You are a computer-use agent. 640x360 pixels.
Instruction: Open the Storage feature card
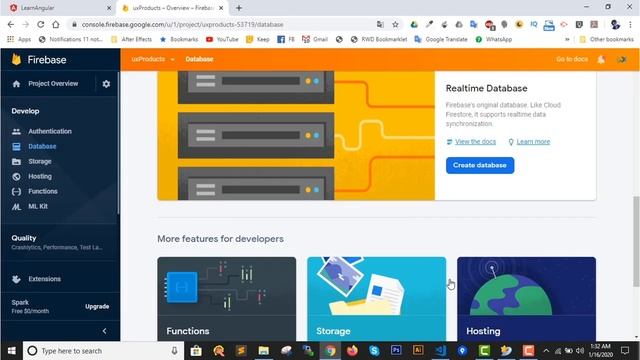376,299
